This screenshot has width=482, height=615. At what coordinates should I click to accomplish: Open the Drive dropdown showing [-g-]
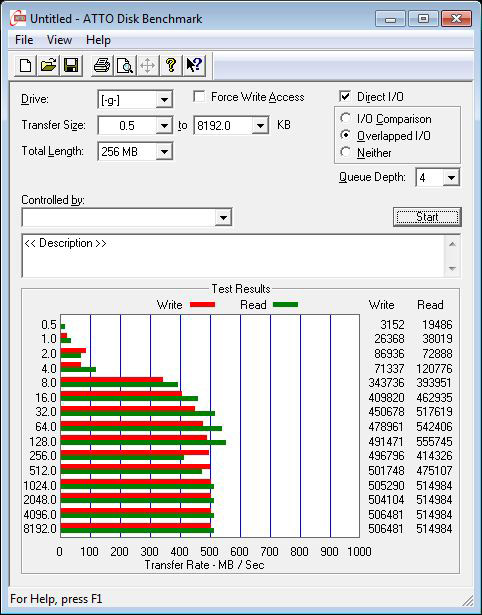tap(164, 100)
